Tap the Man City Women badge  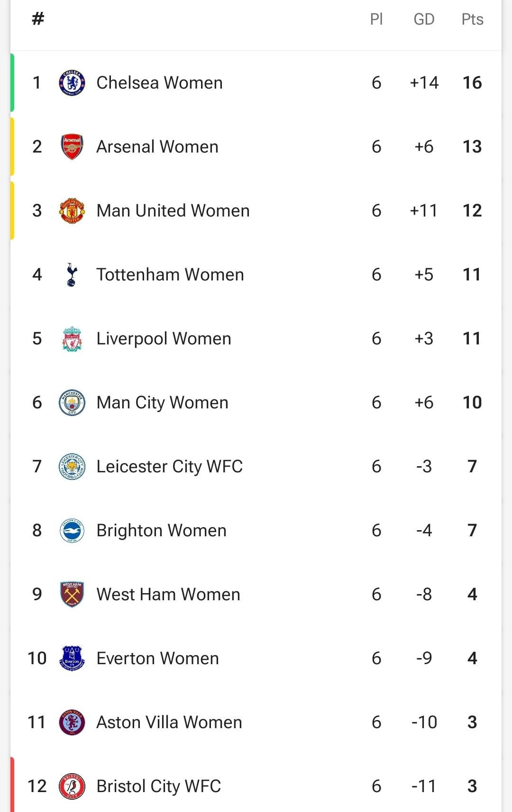click(72, 403)
